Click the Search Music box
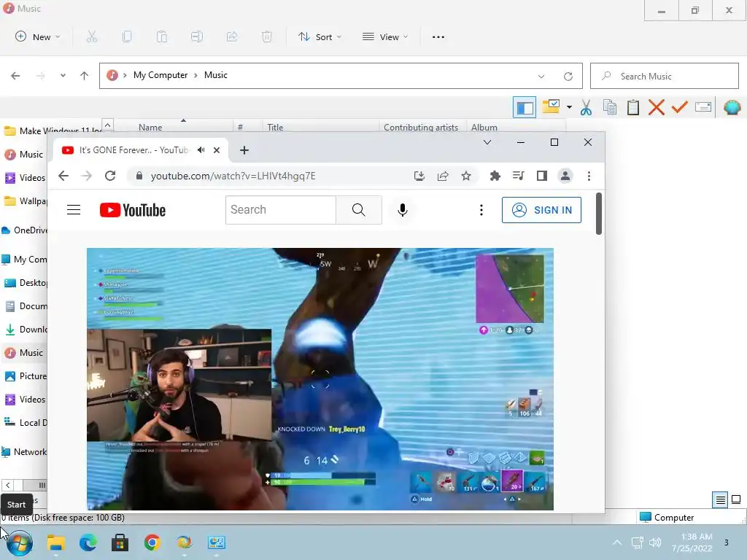This screenshot has width=747, height=560. click(664, 76)
